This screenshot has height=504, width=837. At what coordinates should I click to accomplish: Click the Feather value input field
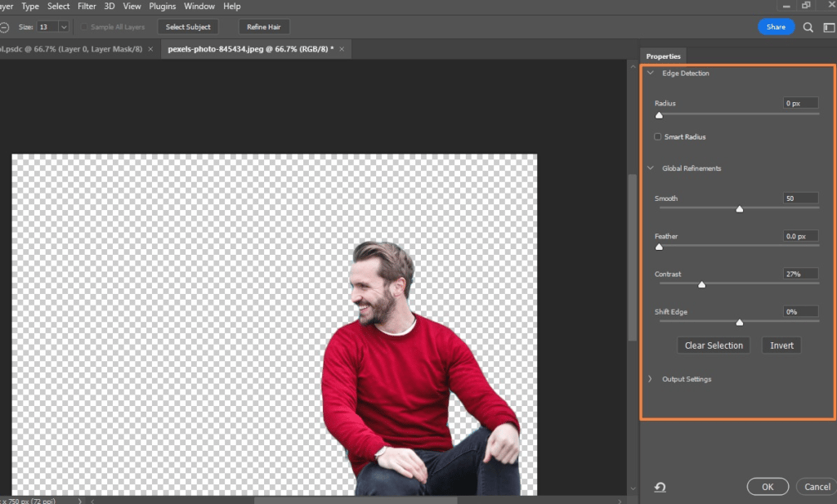click(x=800, y=236)
